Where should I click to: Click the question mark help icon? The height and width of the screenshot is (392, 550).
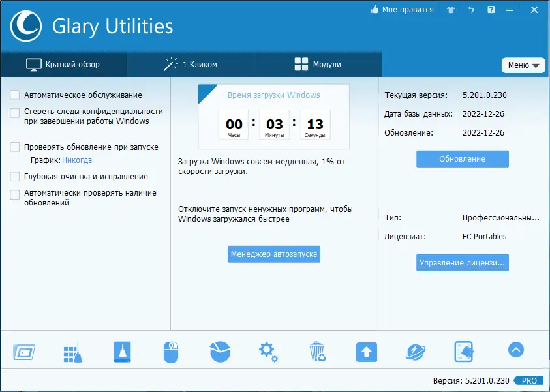[x=491, y=10]
